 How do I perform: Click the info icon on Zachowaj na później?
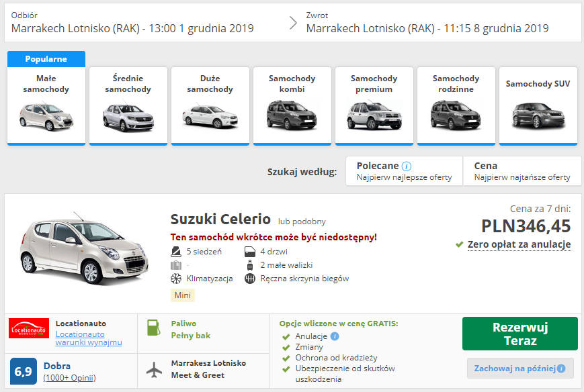click(561, 369)
